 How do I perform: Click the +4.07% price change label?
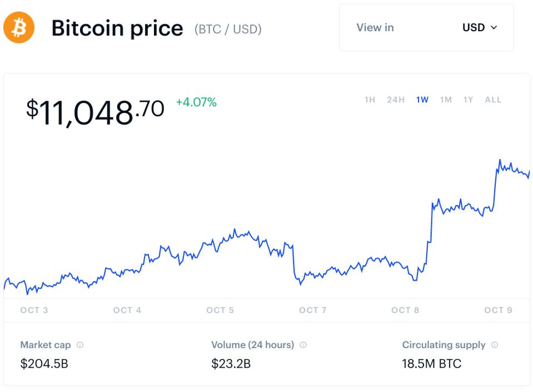pos(196,102)
